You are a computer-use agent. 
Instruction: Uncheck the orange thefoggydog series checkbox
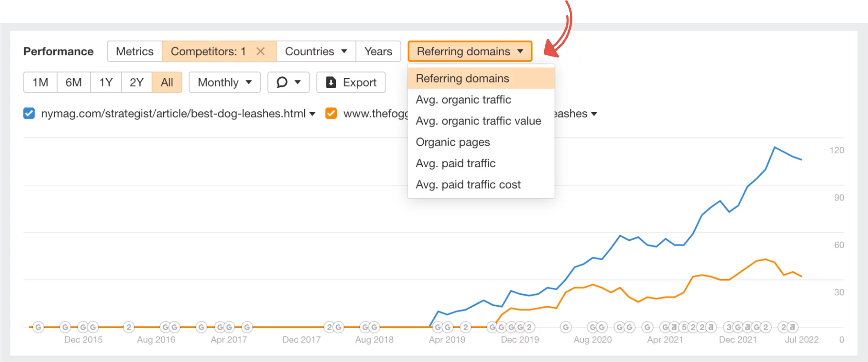pyautogui.click(x=331, y=113)
